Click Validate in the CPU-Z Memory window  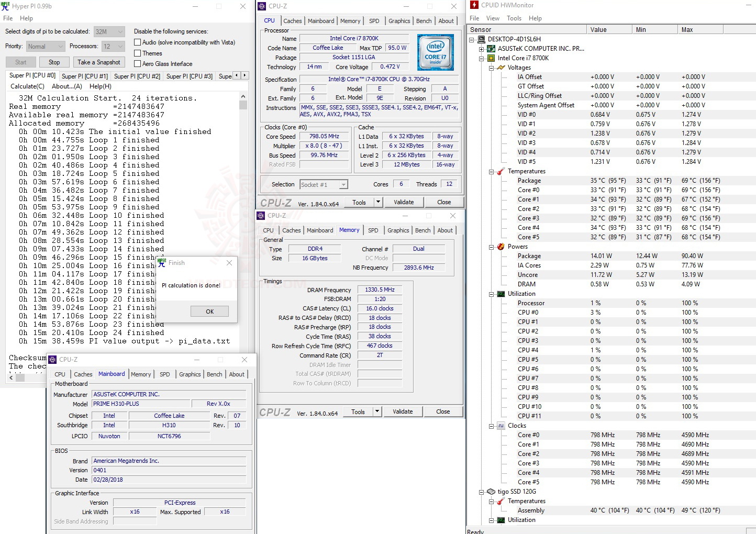pos(403,411)
